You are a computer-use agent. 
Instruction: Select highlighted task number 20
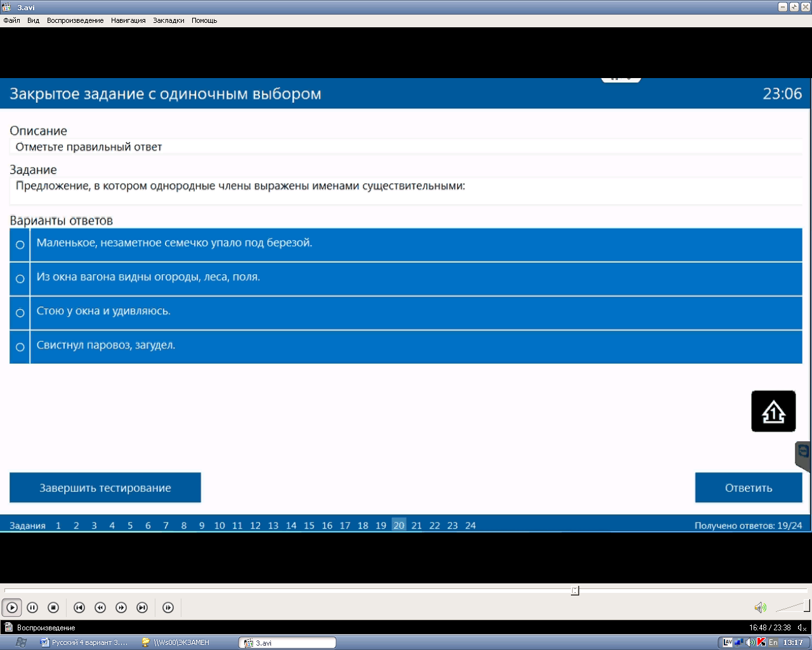(399, 525)
